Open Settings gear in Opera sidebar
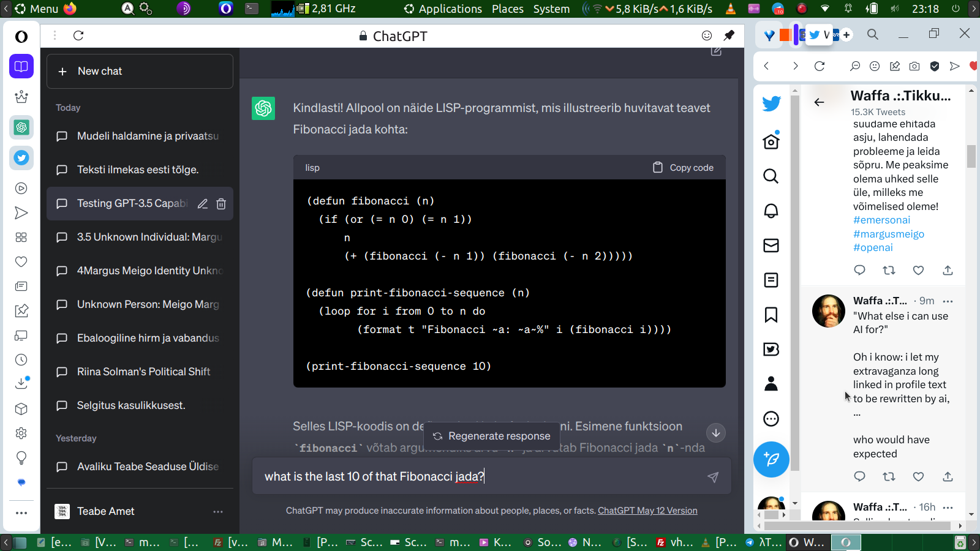The width and height of the screenshot is (980, 551). click(21, 433)
